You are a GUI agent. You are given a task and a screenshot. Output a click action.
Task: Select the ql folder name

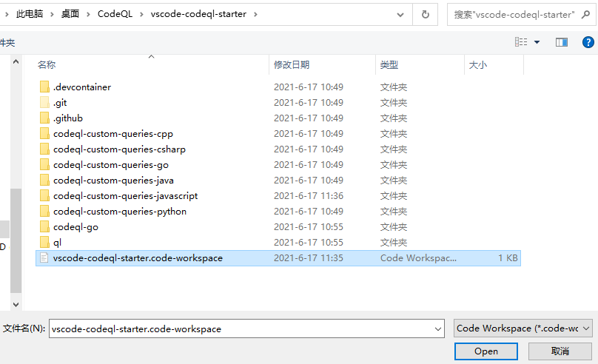pos(57,243)
